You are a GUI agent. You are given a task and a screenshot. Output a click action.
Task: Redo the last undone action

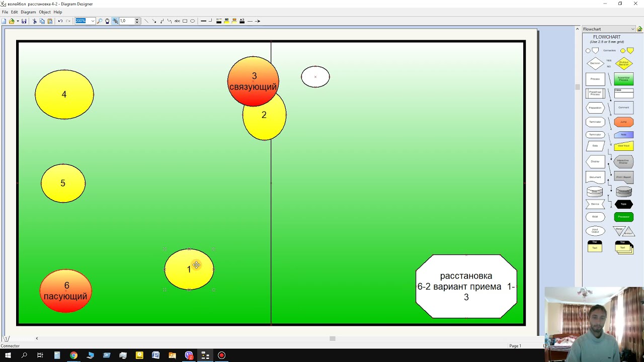point(68,21)
